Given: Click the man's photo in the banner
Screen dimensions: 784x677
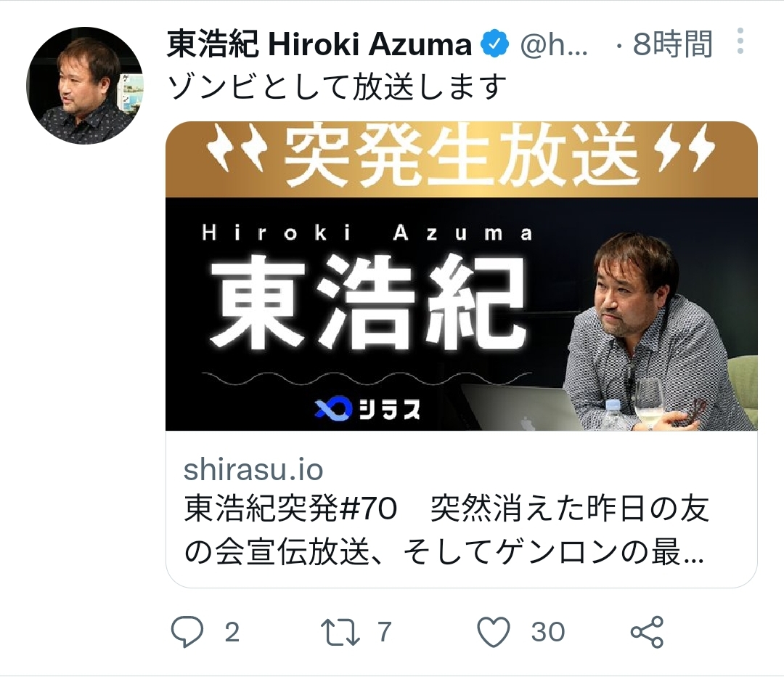Looking at the screenshot, I should [660, 332].
